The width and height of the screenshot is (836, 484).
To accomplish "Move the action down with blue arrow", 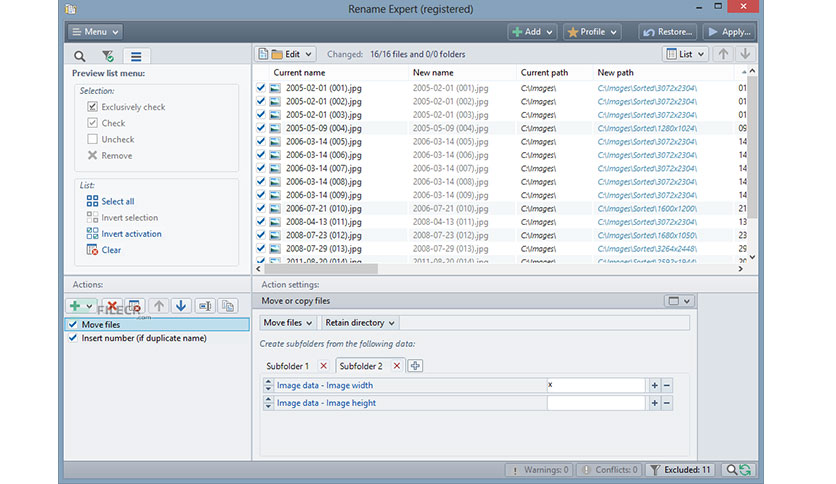I will pos(181,306).
